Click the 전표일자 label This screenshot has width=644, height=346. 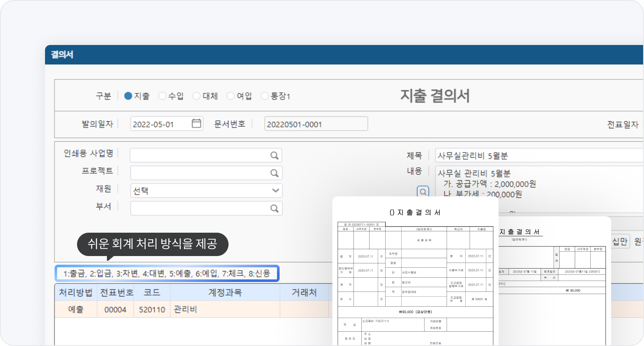tap(623, 125)
